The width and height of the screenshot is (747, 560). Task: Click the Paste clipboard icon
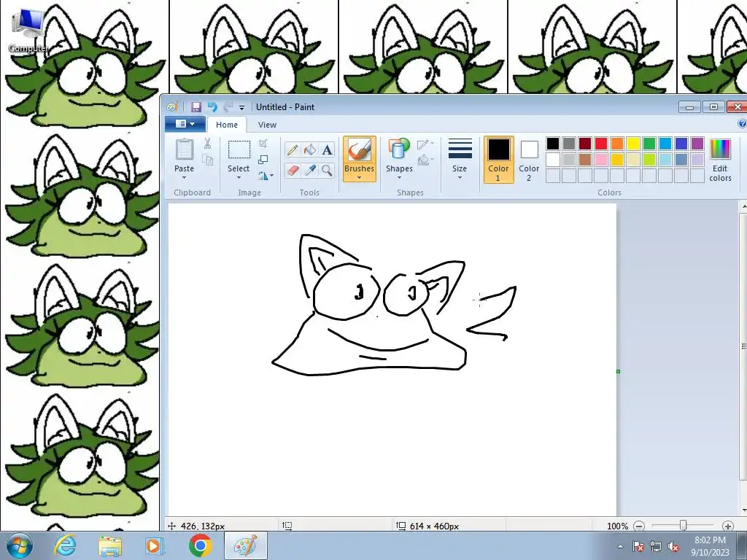click(x=185, y=150)
